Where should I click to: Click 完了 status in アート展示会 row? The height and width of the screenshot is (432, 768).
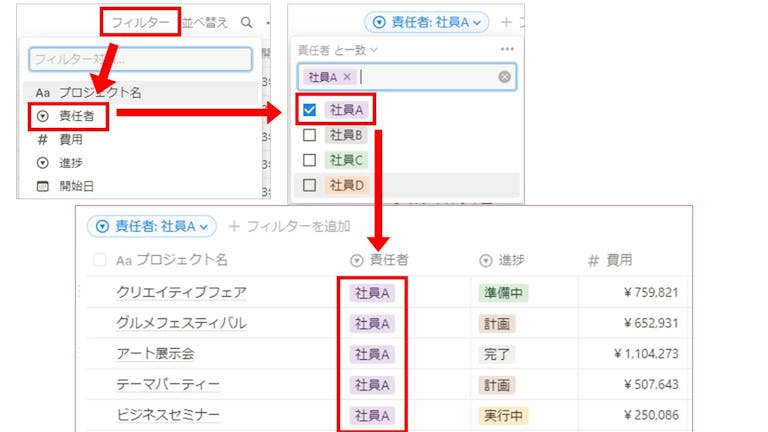(x=497, y=354)
